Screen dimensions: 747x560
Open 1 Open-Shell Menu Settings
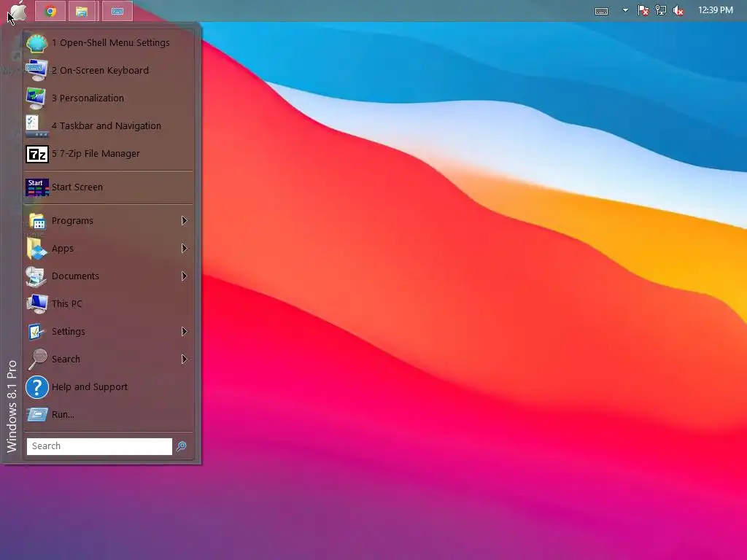click(x=109, y=43)
